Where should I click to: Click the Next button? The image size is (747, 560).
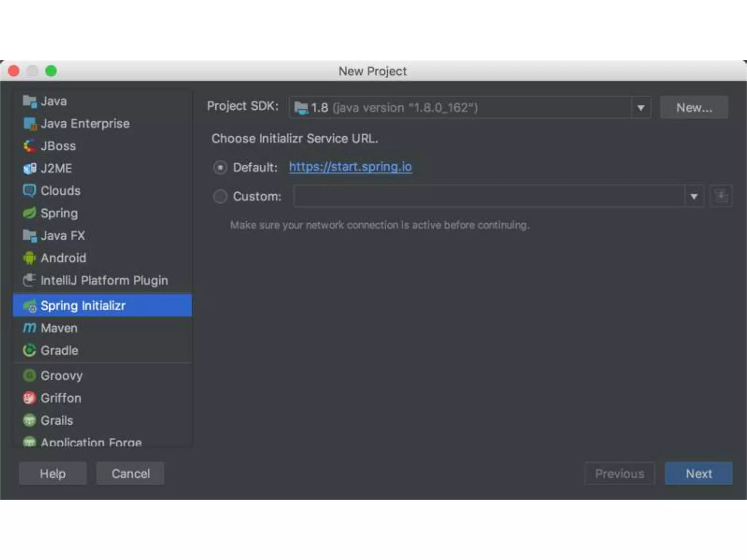coord(698,474)
